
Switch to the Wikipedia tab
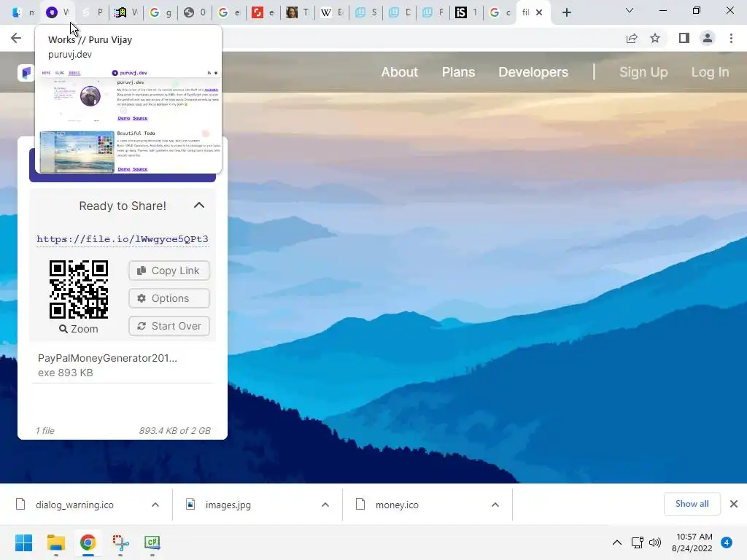[x=331, y=12]
